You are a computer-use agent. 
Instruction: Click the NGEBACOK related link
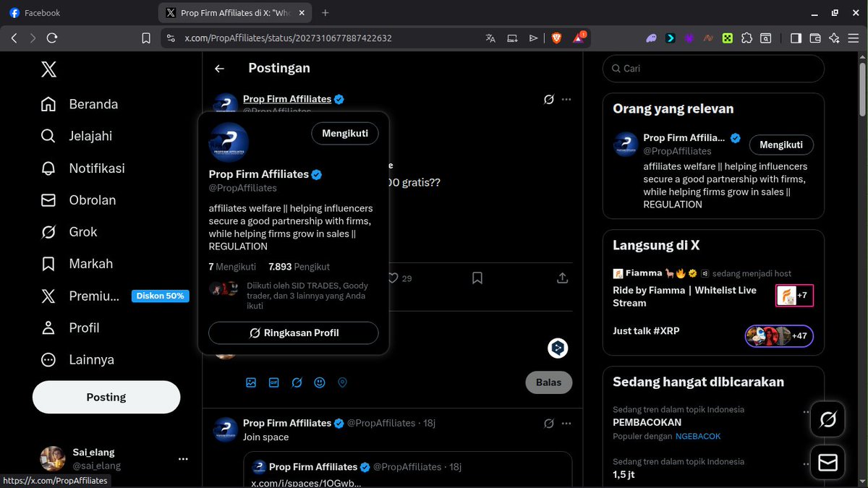pyautogui.click(x=698, y=436)
